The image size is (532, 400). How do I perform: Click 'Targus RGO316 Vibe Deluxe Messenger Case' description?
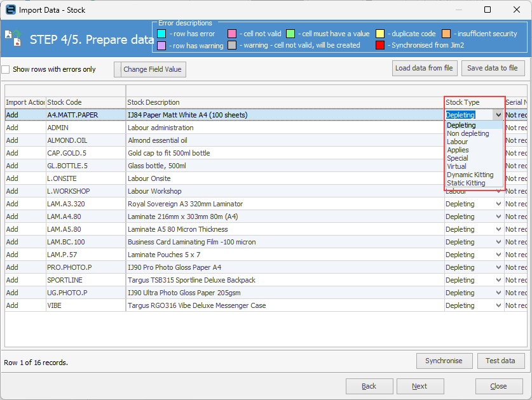click(197, 305)
